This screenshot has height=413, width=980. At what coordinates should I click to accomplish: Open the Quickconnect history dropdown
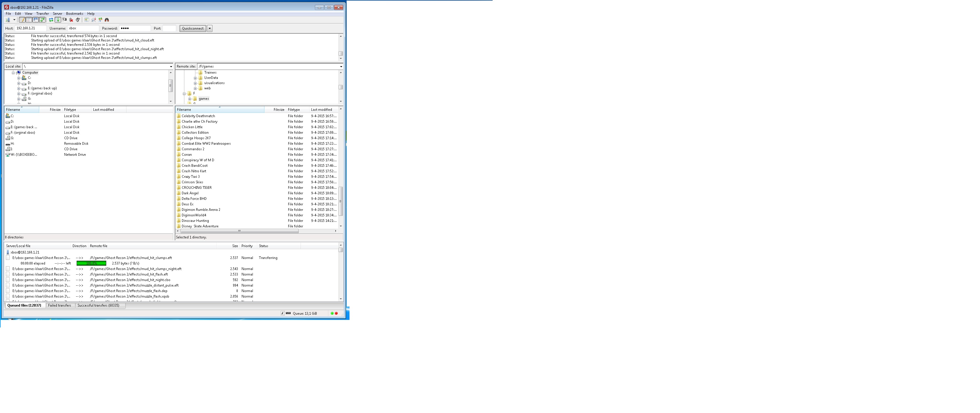tap(210, 28)
